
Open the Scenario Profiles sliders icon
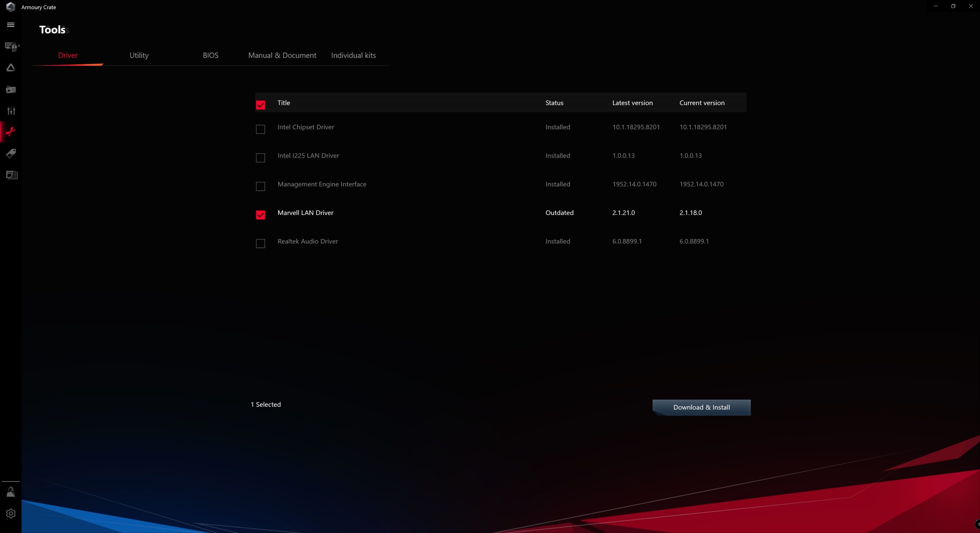[x=11, y=111]
